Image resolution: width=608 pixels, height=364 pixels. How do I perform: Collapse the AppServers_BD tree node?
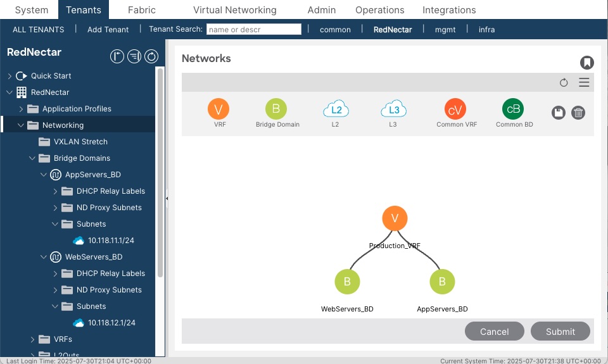coord(44,175)
